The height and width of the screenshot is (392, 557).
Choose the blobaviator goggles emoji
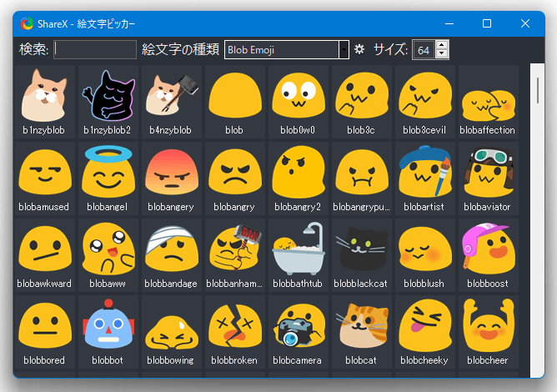click(489, 178)
